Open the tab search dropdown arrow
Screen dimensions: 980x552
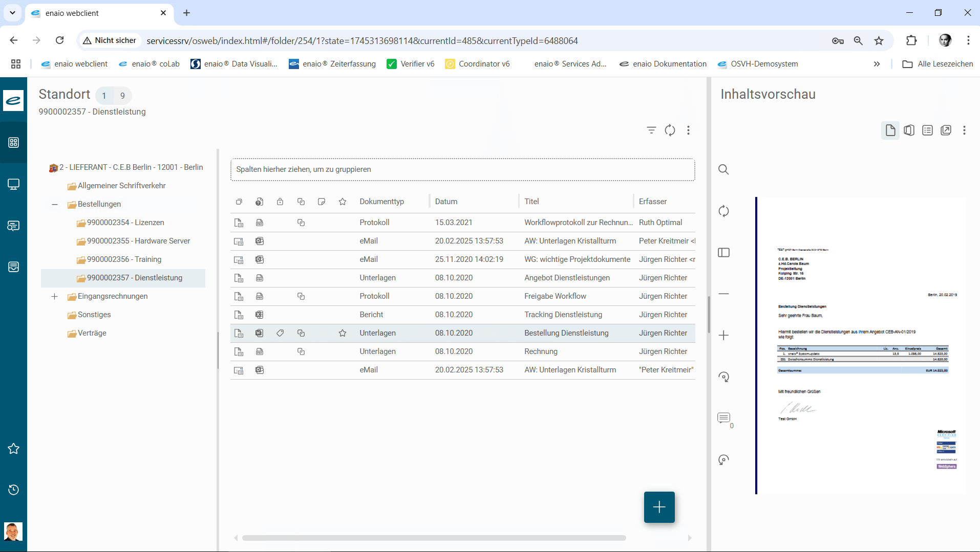12,13
